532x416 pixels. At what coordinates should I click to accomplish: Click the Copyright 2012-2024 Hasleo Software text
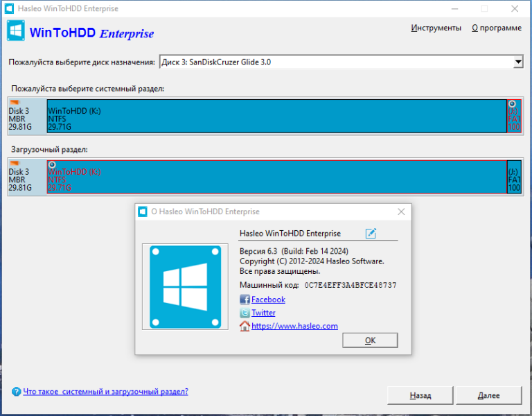[x=312, y=261]
